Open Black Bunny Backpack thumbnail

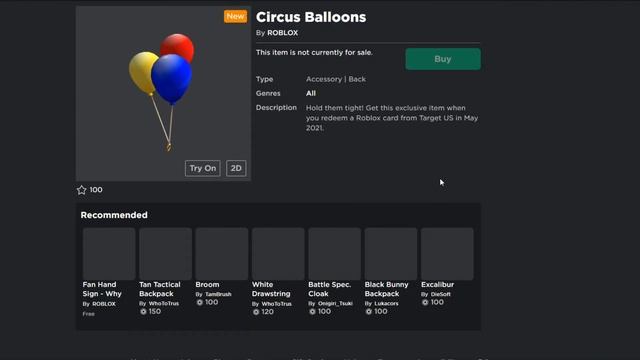pyautogui.click(x=391, y=254)
